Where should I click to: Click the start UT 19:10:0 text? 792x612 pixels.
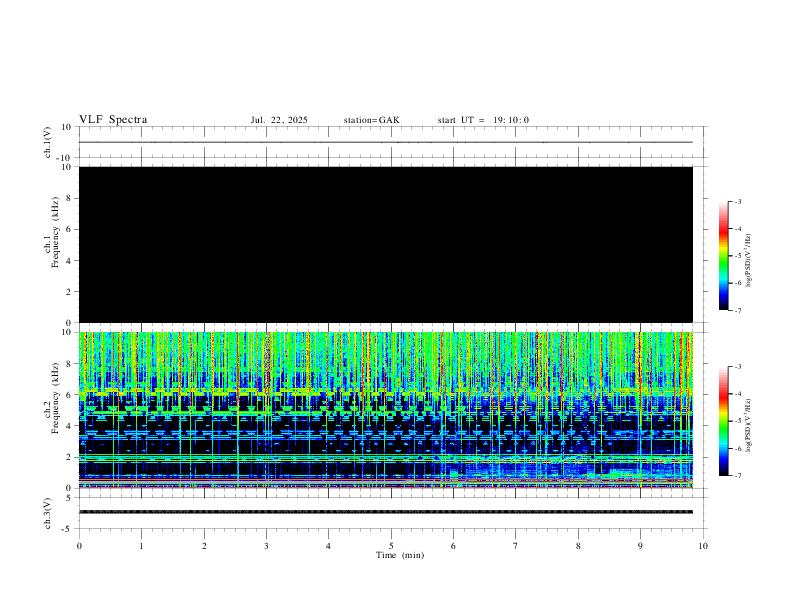tap(483, 120)
